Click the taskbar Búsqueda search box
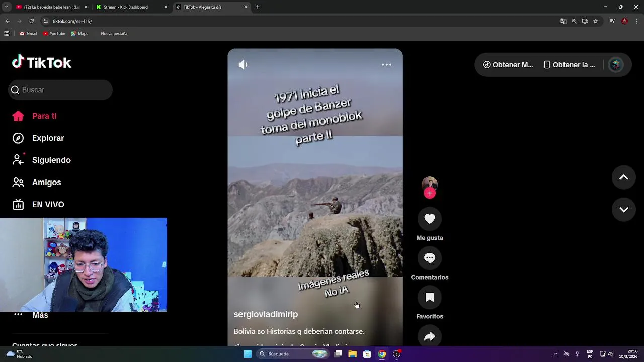The height and width of the screenshot is (362, 644). [x=294, y=354]
